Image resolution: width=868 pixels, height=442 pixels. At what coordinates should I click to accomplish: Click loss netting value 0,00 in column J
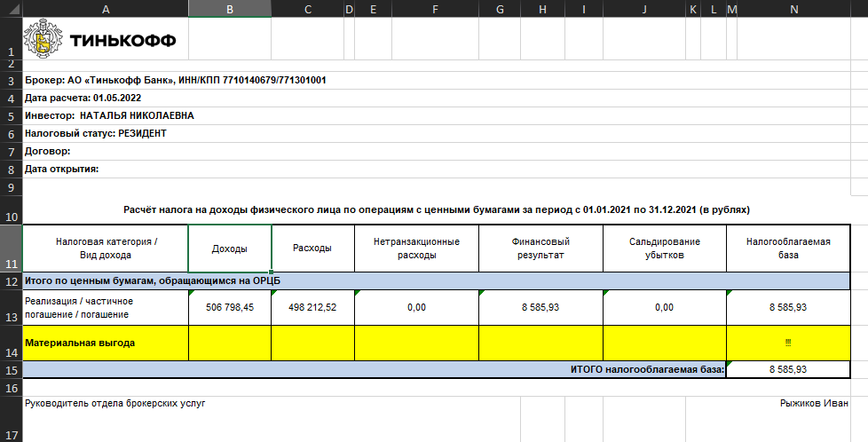664,307
